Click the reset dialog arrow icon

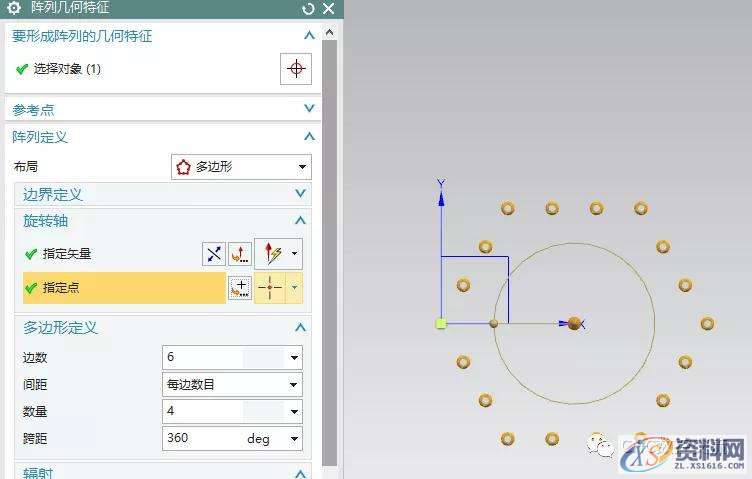point(308,9)
